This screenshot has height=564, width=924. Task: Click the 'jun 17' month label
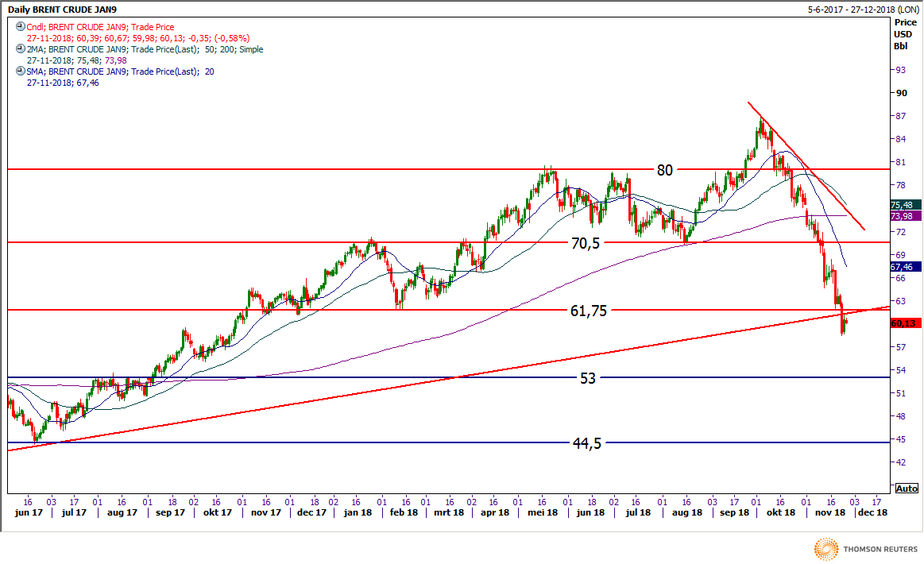click(x=29, y=512)
